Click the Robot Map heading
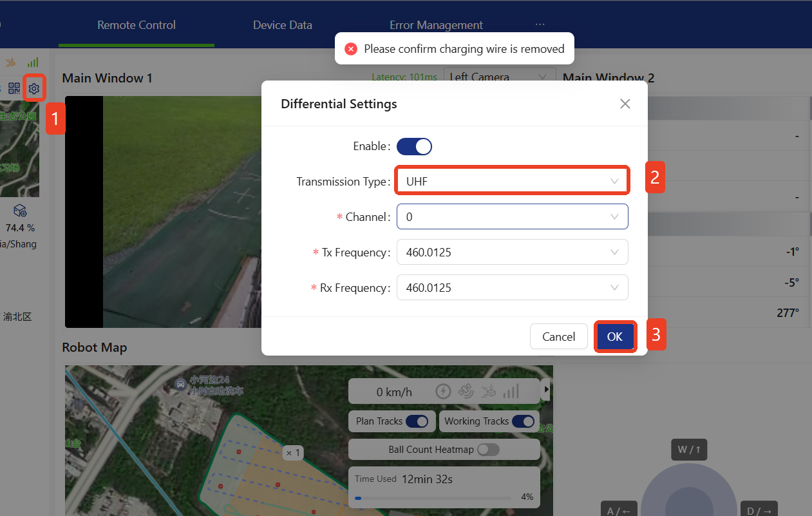812x516 pixels. pos(95,347)
